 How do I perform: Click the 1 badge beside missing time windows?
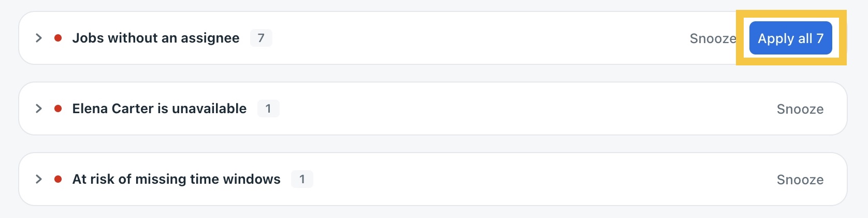(302, 179)
